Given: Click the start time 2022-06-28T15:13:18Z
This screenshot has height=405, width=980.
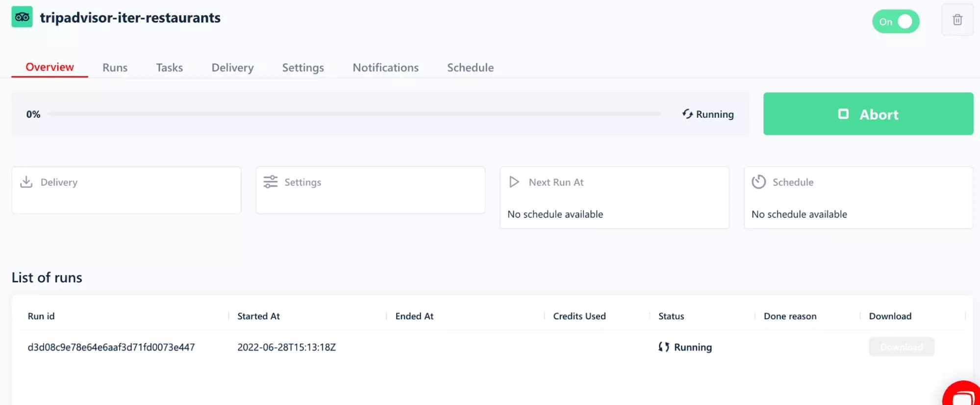Looking at the screenshot, I should pos(287,347).
